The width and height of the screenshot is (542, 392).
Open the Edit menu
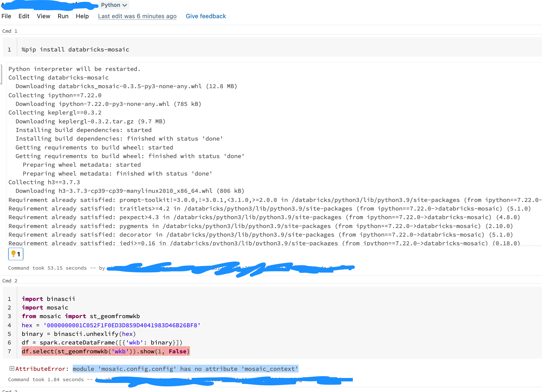tap(24, 16)
